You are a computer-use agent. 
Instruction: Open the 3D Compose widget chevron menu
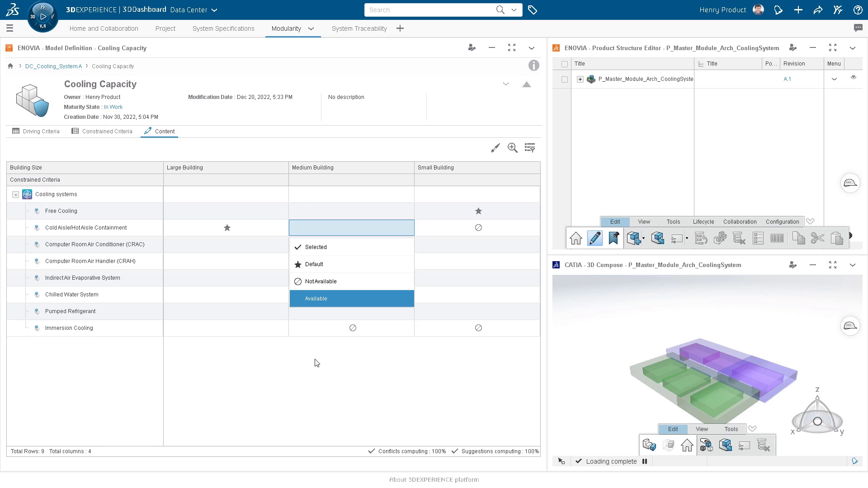tap(853, 265)
